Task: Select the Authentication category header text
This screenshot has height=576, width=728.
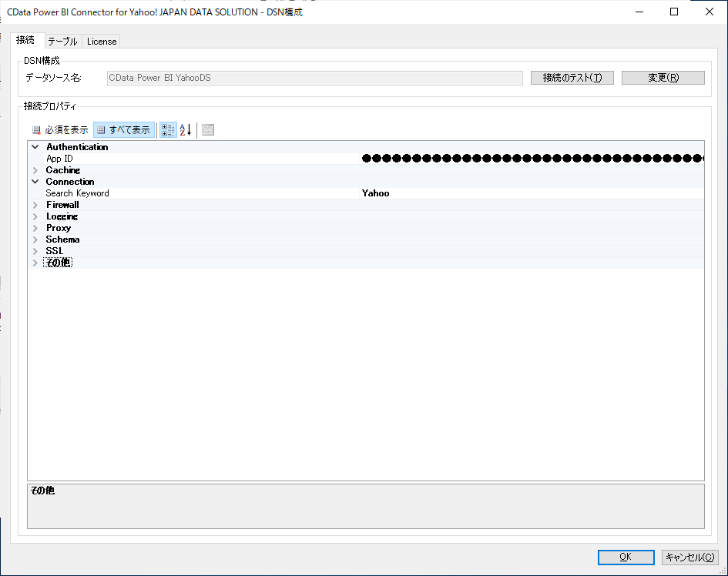Action: click(77, 146)
